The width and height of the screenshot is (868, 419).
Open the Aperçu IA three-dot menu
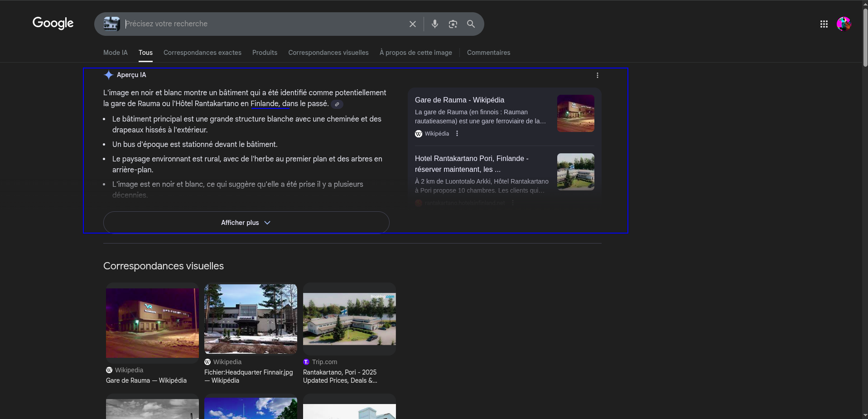598,75
